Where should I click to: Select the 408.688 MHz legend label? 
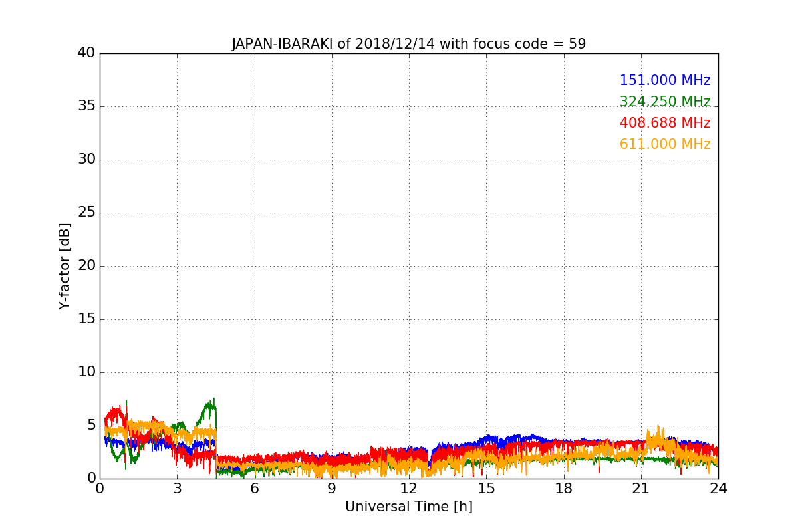coord(665,123)
